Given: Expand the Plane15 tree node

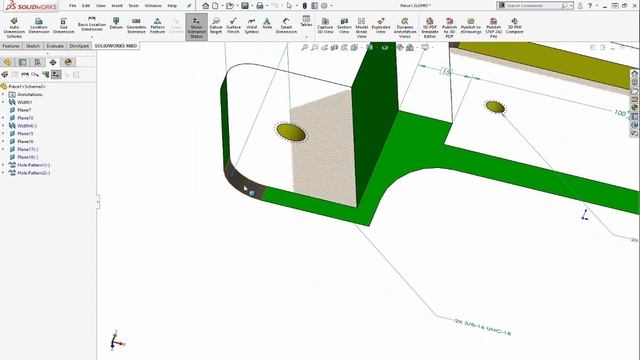Looking at the screenshot, I should (3, 133).
